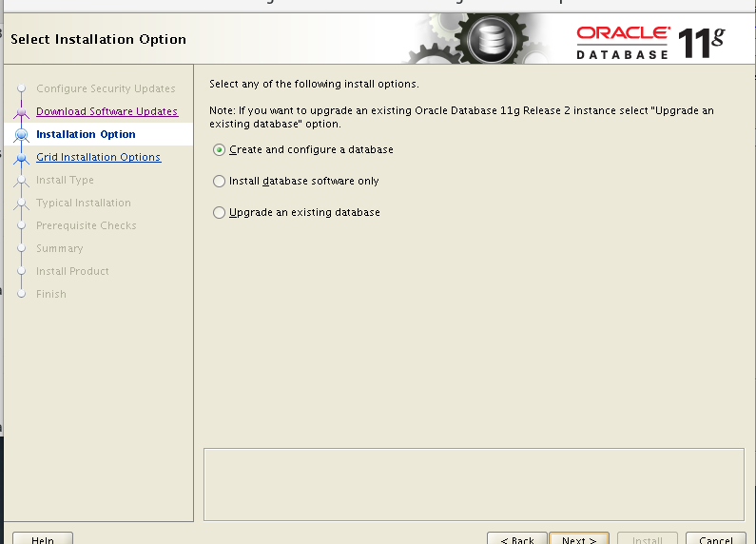Image resolution: width=756 pixels, height=544 pixels.
Task: Click the Install Type step marker
Action: 21,181
